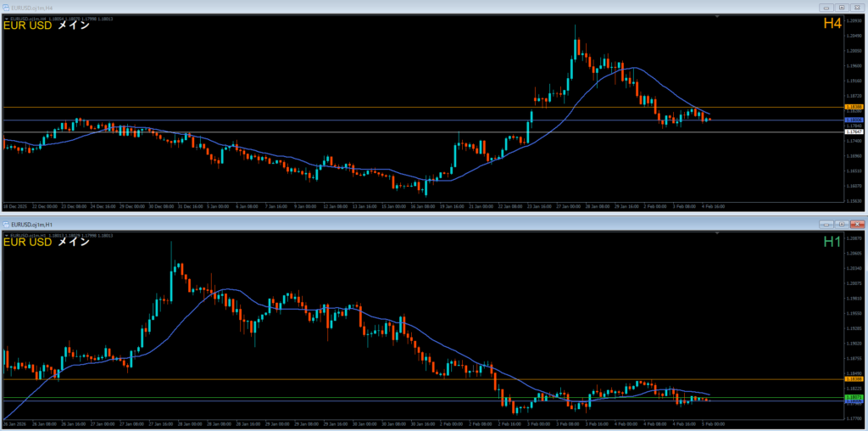The width and height of the screenshot is (868, 431).
Task: Click the 1.19020 price level on the H1 axis
Action: coord(854,343)
